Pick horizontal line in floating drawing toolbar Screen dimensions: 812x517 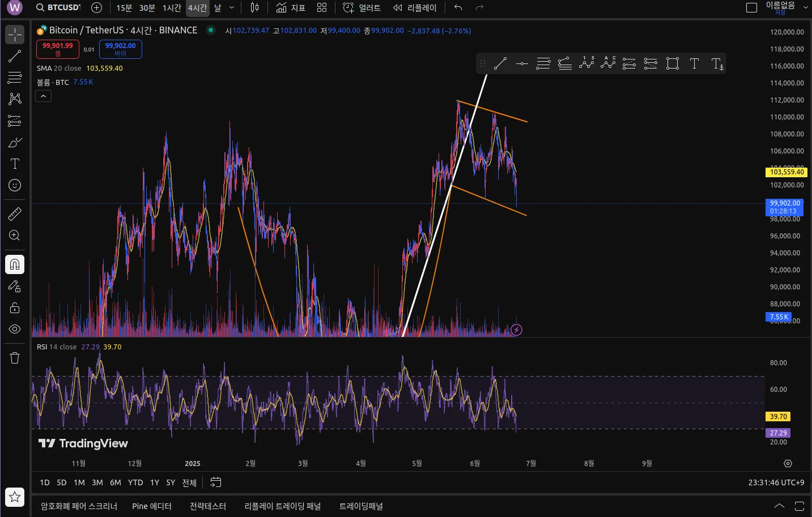[x=522, y=64]
